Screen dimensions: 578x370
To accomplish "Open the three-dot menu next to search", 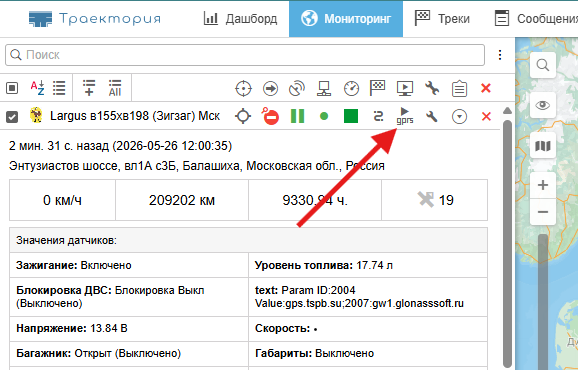I will pyautogui.click(x=500, y=55).
